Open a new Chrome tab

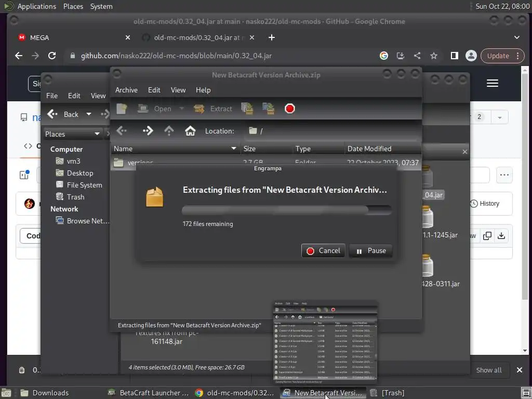[x=272, y=37]
